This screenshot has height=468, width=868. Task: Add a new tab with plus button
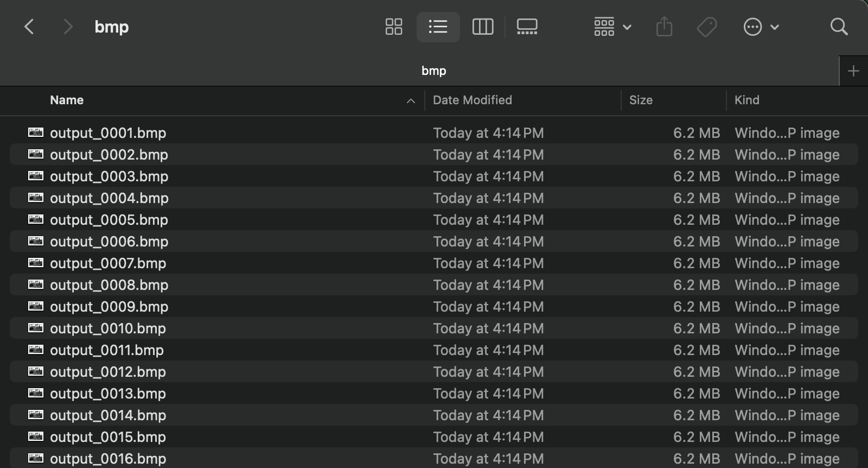853,71
